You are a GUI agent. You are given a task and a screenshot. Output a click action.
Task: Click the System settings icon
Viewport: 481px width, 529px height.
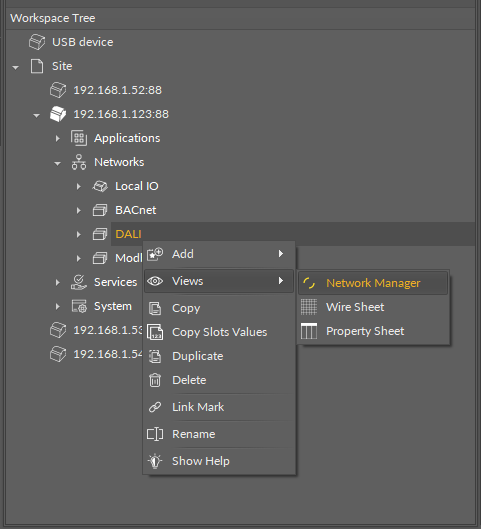click(x=79, y=306)
